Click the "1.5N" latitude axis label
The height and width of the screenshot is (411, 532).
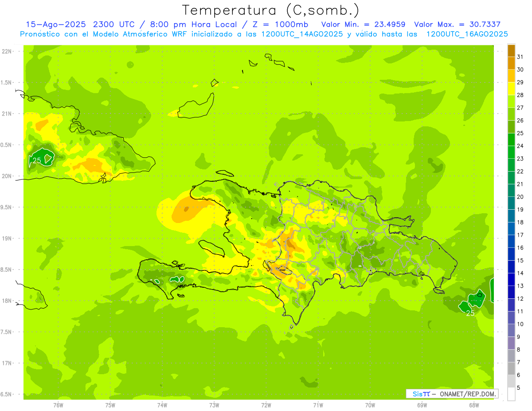point(7,82)
